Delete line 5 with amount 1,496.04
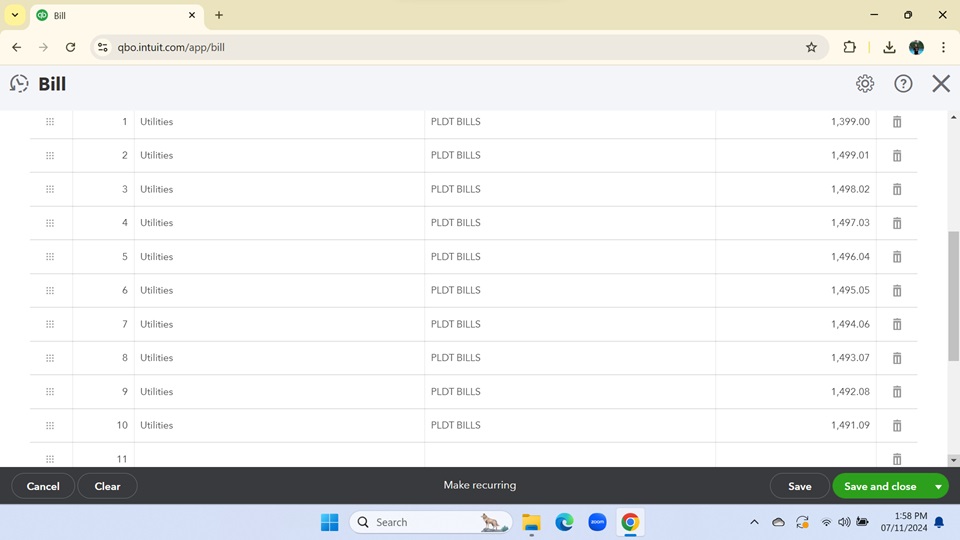 coord(897,257)
